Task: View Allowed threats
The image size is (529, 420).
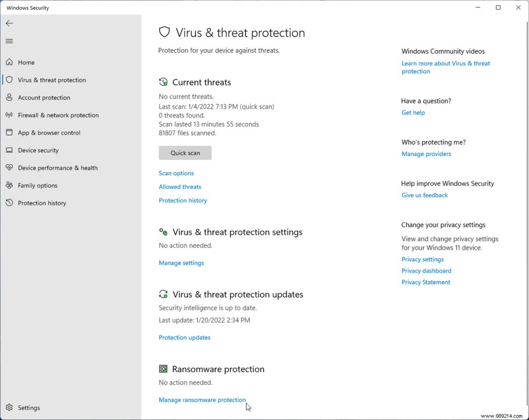Action: click(179, 187)
